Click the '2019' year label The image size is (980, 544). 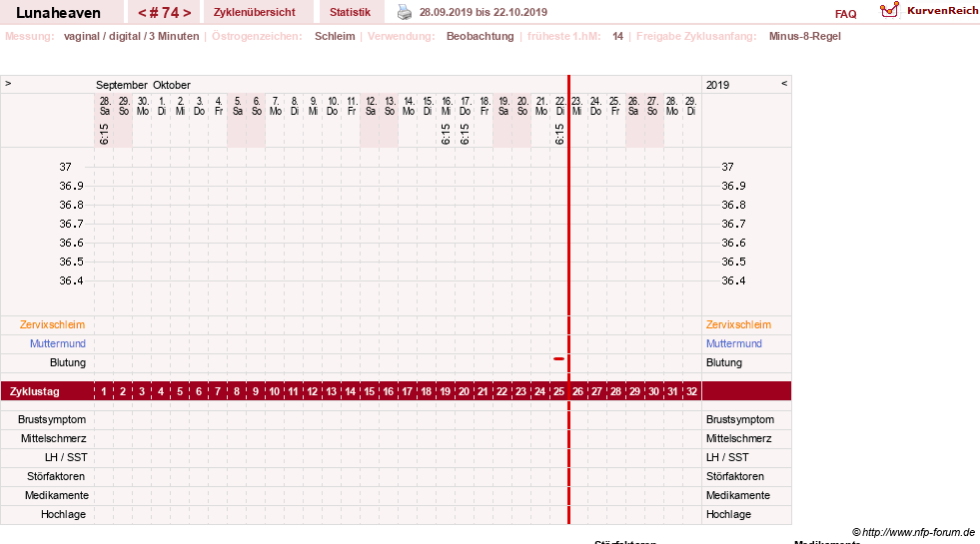tap(717, 85)
